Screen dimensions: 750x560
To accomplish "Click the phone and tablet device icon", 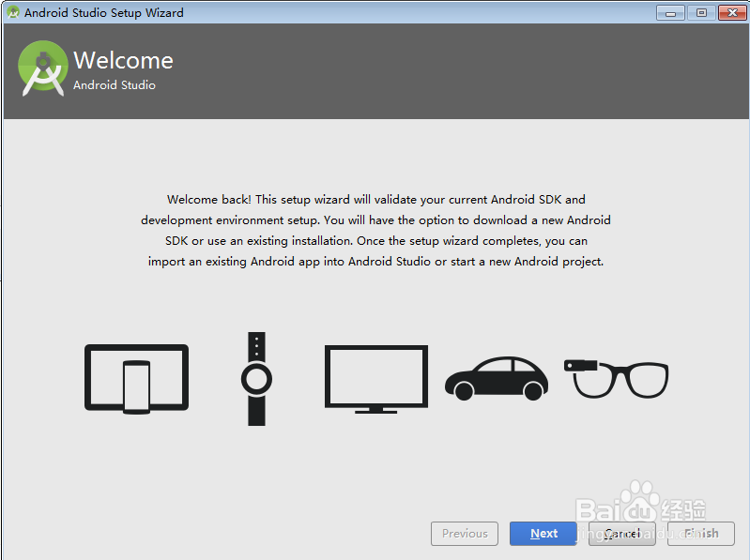I will 136,379.
